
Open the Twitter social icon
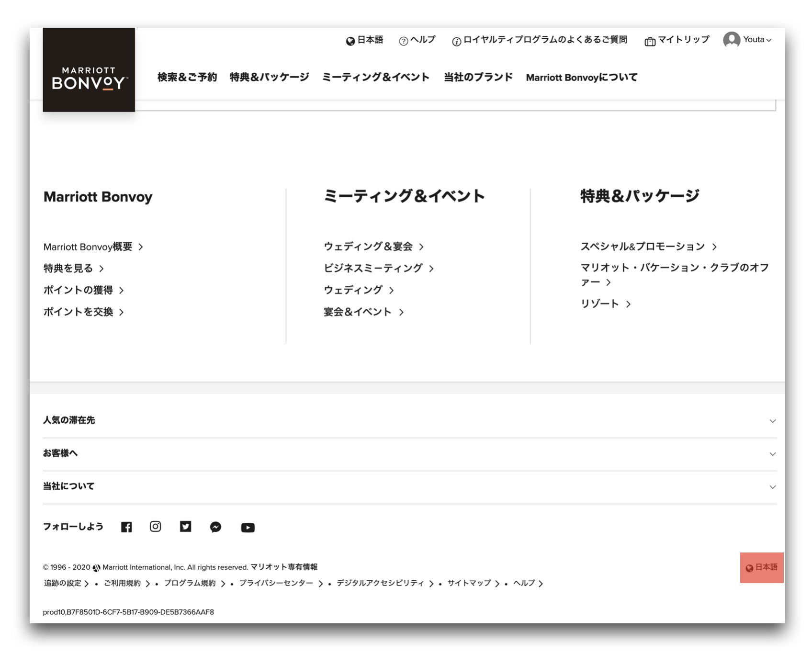(x=185, y=527)
